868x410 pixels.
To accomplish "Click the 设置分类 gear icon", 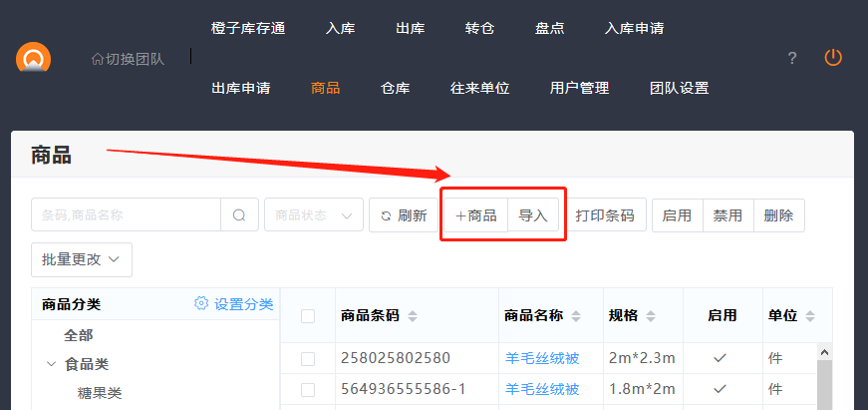I will point(201,304).
